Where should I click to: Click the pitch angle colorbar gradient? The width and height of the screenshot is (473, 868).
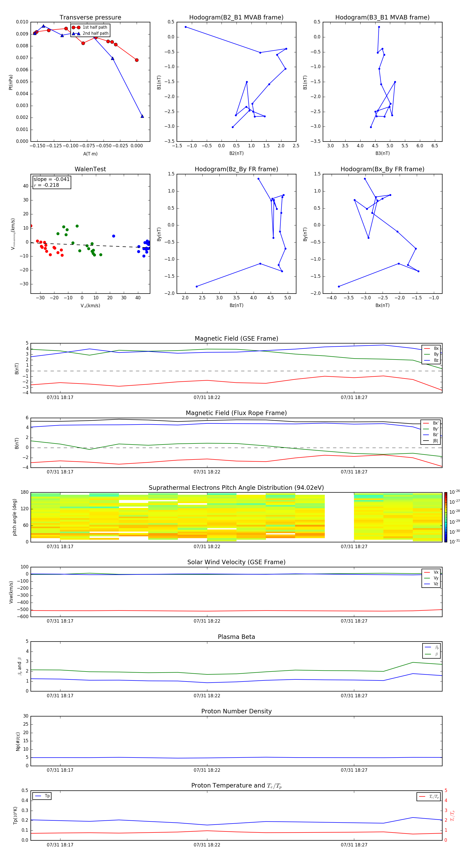446,517
